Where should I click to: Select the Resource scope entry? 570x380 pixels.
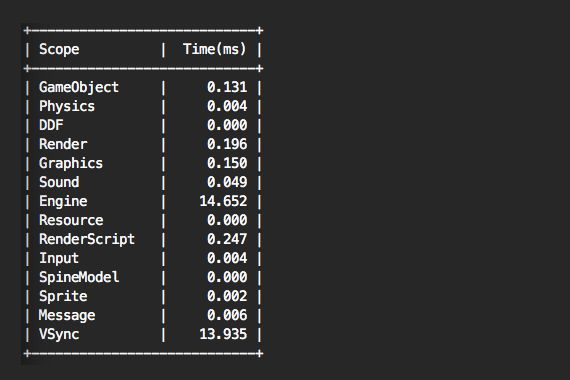(71, 220)
